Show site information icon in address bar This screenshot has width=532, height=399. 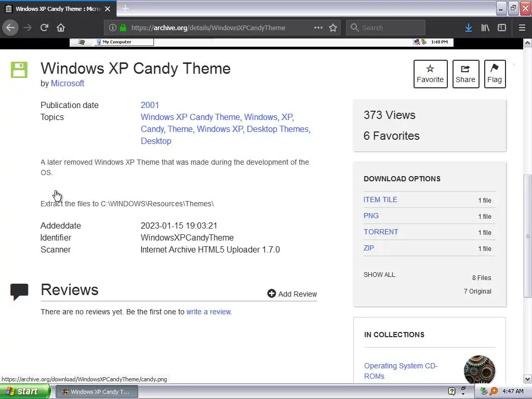pyautogui.click(x=113, y=28)
